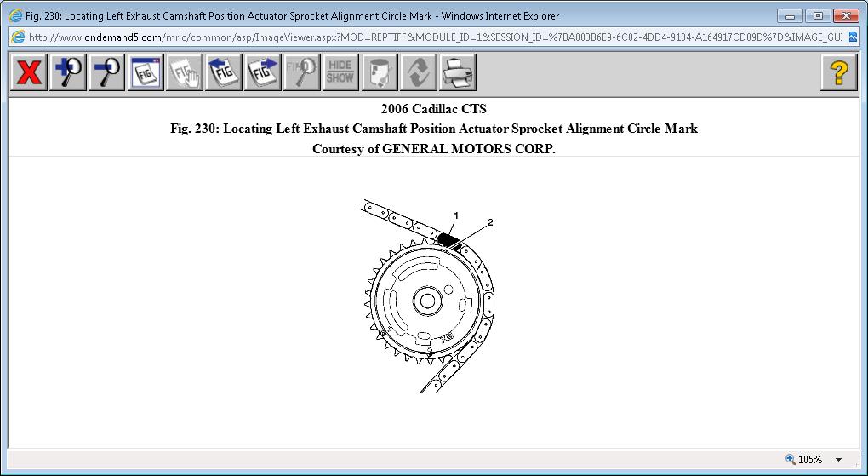This screenshot has height=476, width=868.
Task: Click the HIDE SHOW toolbar button
Action: tap(340, 72)
